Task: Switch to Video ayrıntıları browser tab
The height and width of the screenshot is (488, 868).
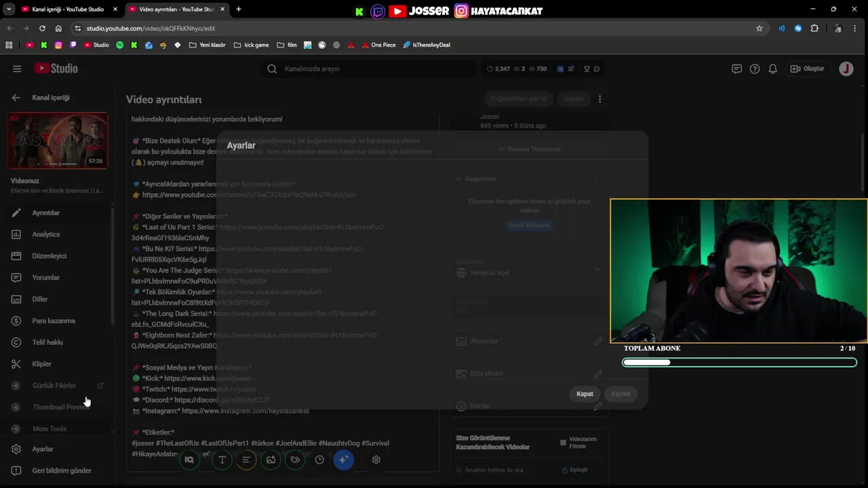Action: coord(176,9)
